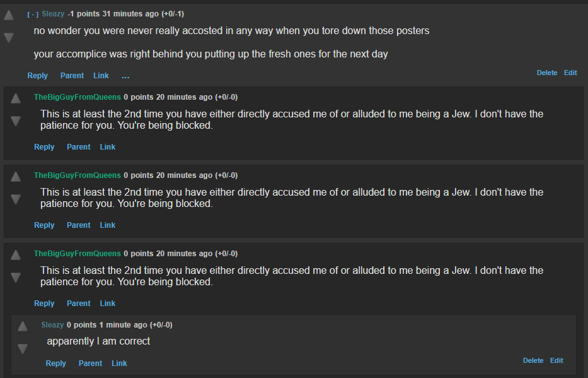Upvote Sleazy's top comment about posters
Viewport: 588px width, 378px height.
coord(9,15)
